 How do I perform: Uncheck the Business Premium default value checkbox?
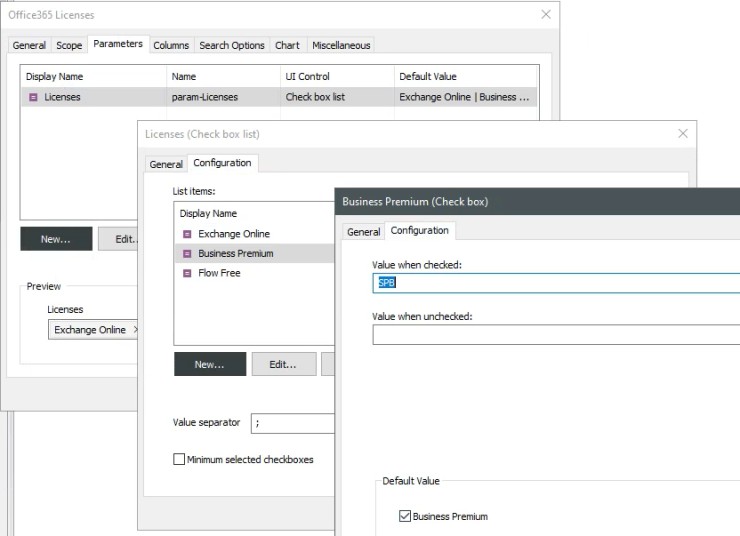(x=404, y=516)
